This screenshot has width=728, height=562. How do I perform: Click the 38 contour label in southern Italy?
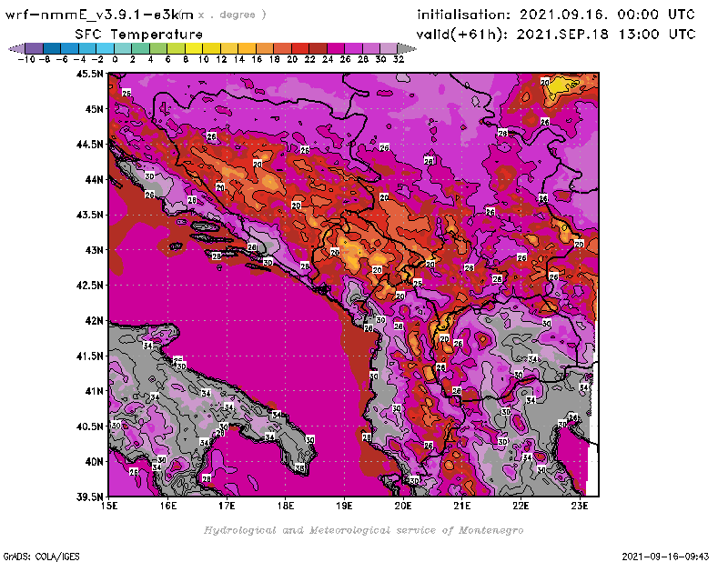(299, 468)
